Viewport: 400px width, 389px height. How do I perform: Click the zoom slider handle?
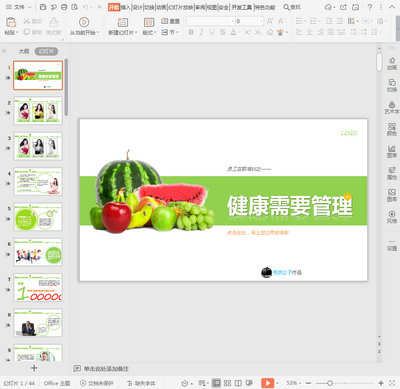pos(330,383)
